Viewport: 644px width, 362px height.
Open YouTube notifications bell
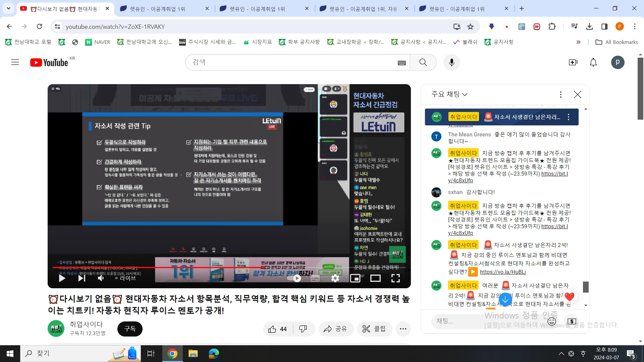pos(593,62)
